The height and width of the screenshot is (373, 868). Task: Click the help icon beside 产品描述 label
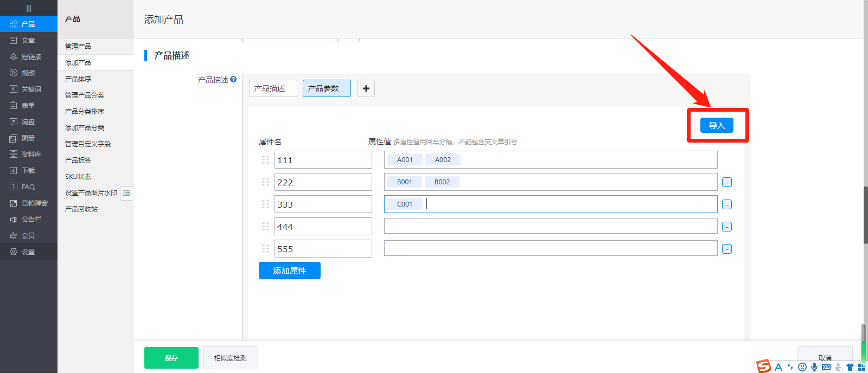click(233, 79)
